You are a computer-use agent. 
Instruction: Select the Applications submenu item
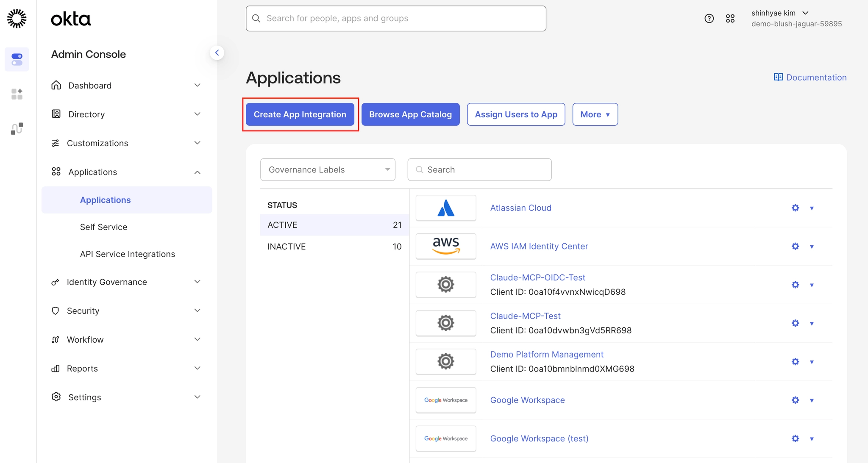click(x=127, y=200)
